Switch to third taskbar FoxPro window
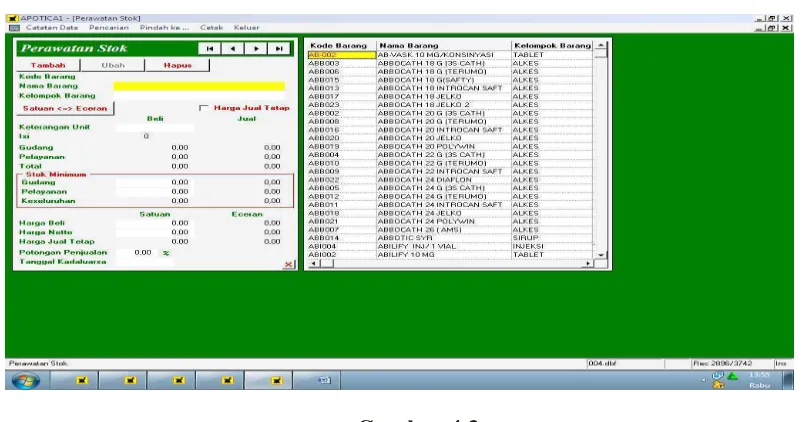Viewport: 804px width, 422px height. [178, 380]
